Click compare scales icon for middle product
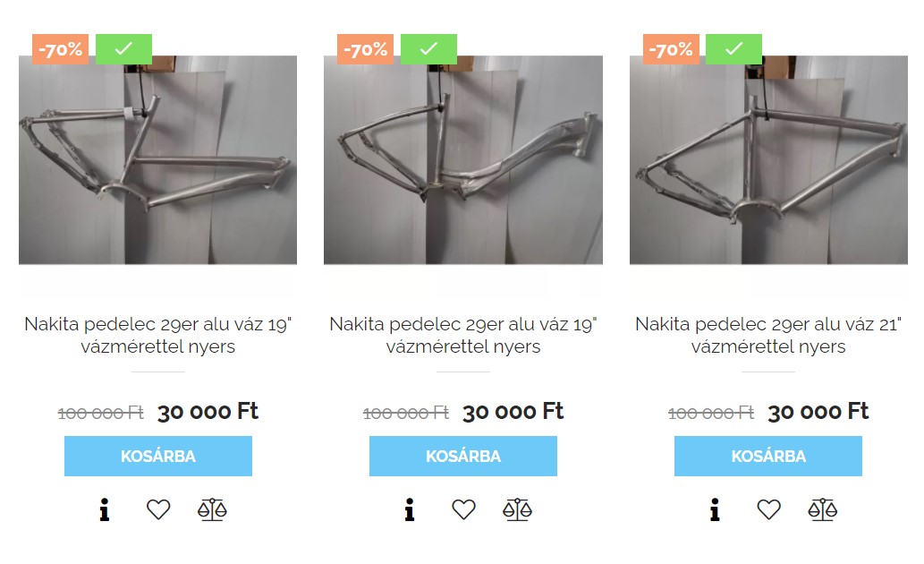 [517, 509]
